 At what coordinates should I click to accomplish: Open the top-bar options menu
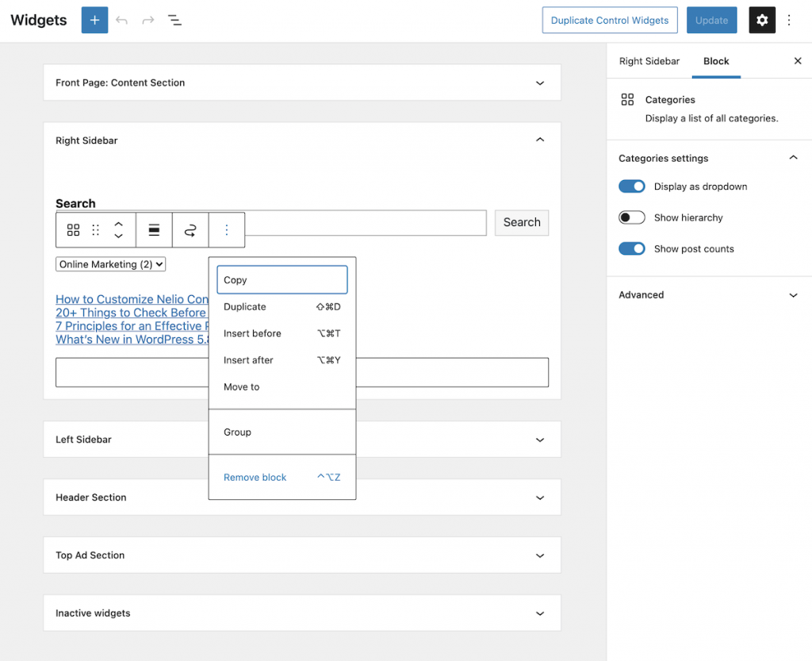tap(789, 20)
